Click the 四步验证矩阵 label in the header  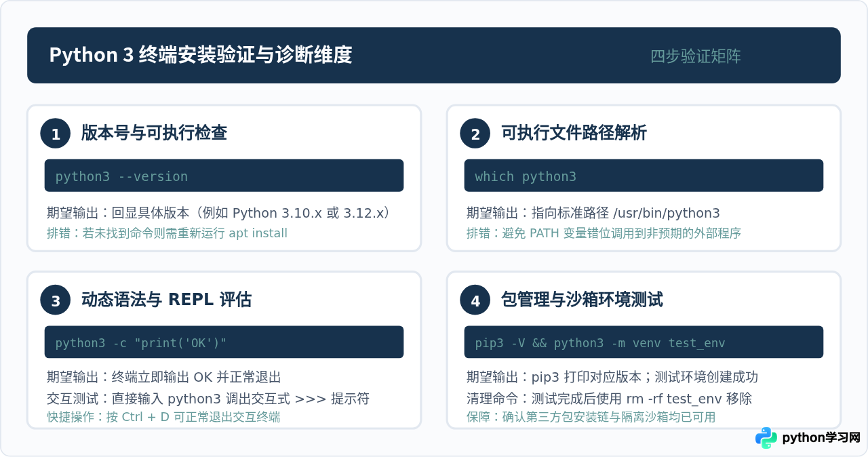click(x=696, y=56)
